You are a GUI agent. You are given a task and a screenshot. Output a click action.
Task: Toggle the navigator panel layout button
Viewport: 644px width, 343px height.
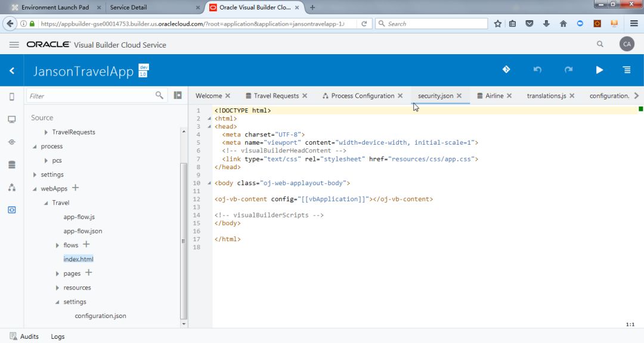tap(178, 95)
